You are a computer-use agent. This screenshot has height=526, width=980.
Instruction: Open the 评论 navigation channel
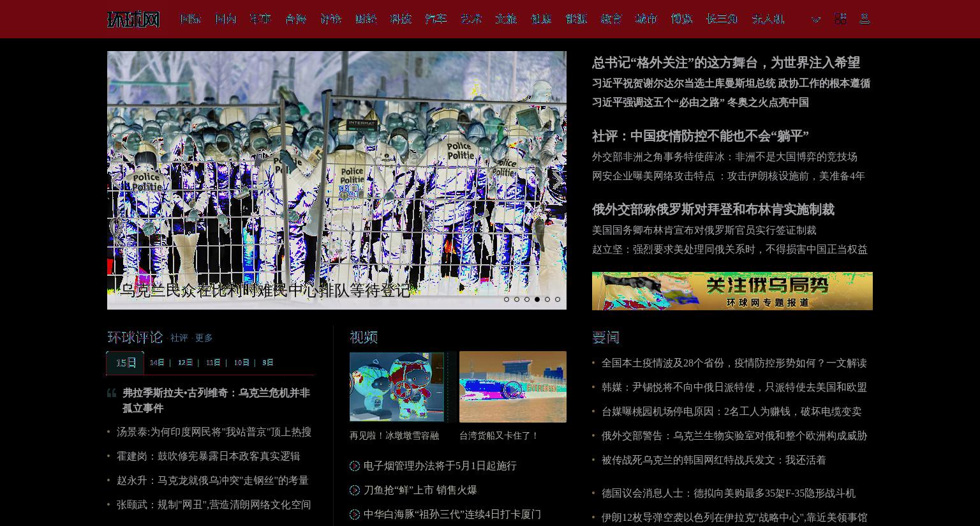click(330, 19)
